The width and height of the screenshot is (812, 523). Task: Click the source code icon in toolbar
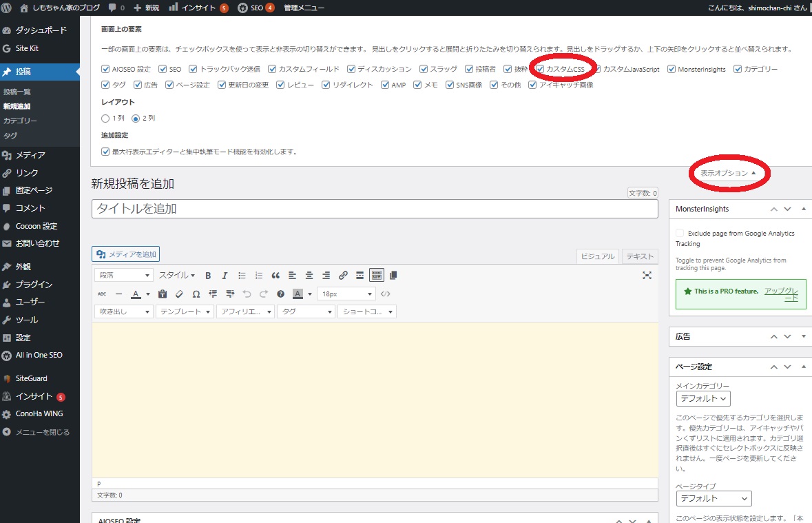(x=385, y=294)
